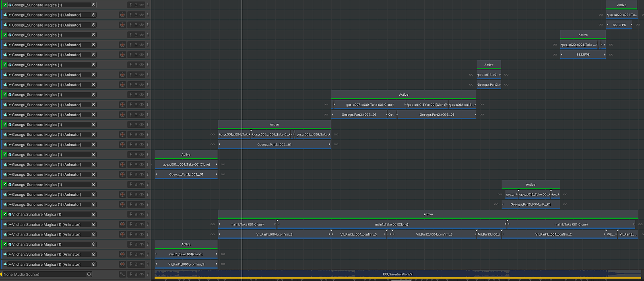The height and width of the screenshot is (281, 644).
Task: Select the gos_c007_c009_Take 001(Clone) clip
Action: click(x=369, y=105)
